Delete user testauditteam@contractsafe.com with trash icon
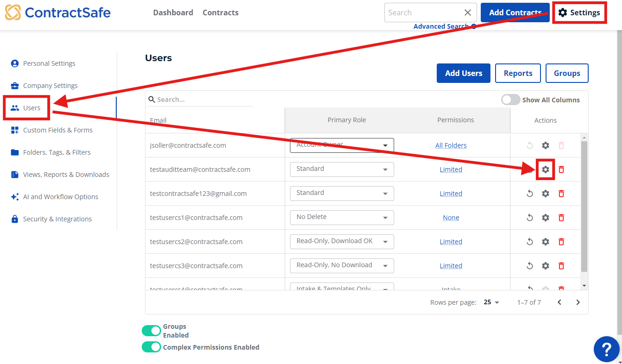This screenshot has height=364, width=622. click(561, 169)
